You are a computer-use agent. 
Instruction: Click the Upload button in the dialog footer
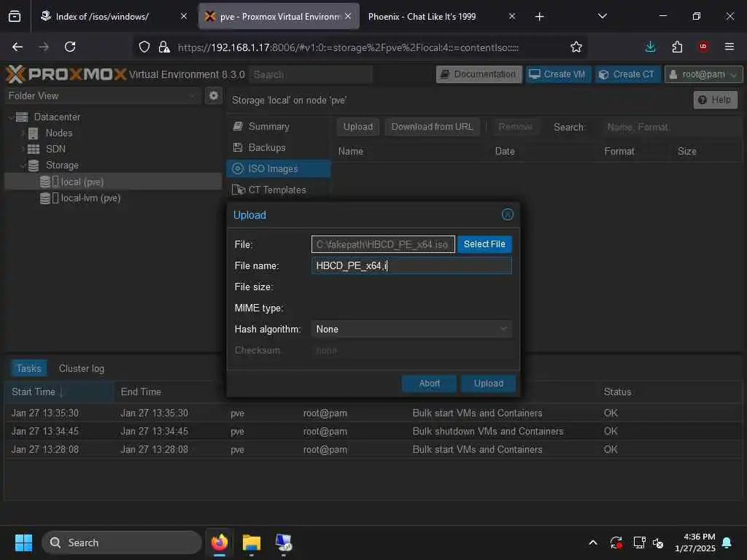(488, 384)
